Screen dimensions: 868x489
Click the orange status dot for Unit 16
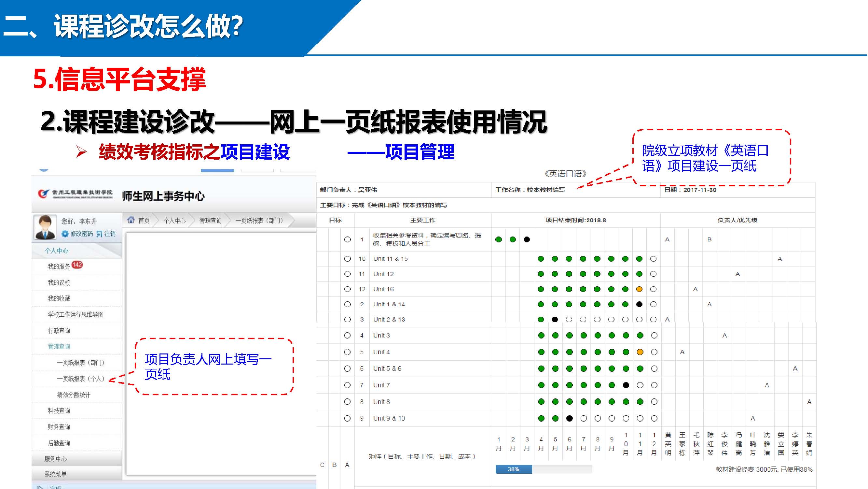[x=639, y=289]
